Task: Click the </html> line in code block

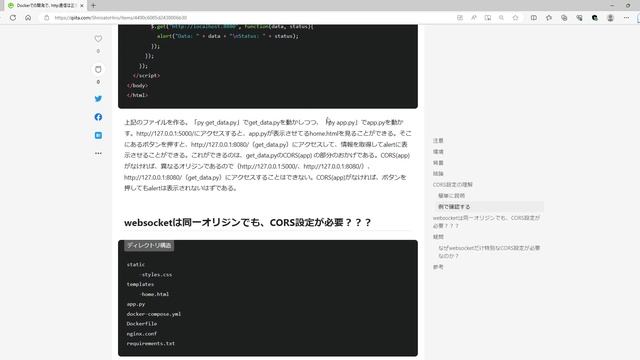Action: [138, 95]
